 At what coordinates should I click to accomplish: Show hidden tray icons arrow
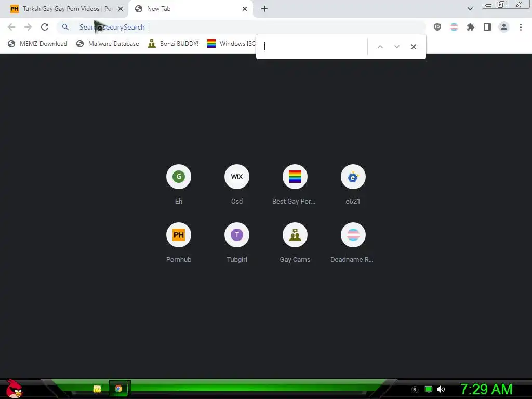coord(415,390)
